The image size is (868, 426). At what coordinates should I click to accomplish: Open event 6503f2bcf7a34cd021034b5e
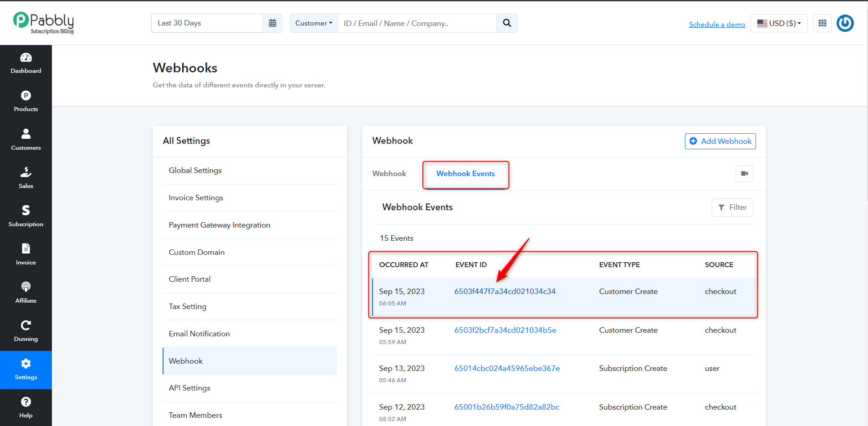(x=505, y=330)
